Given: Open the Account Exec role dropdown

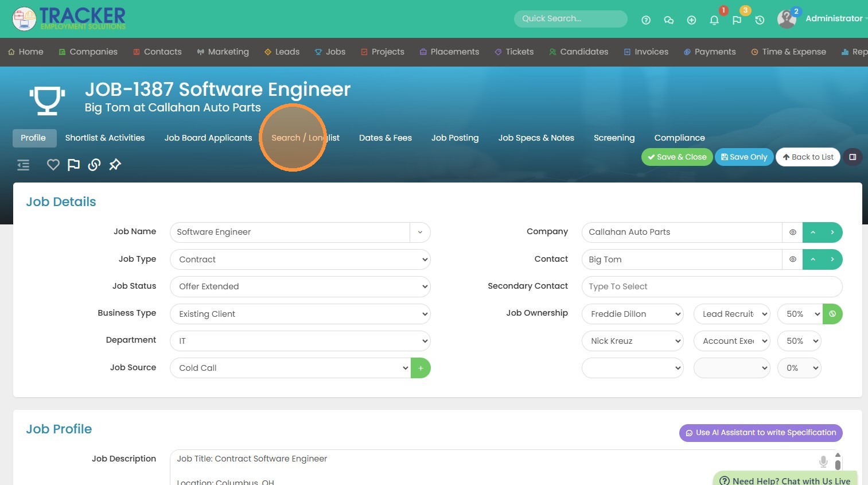Looking at the screenshot, I should click(732, 341).
